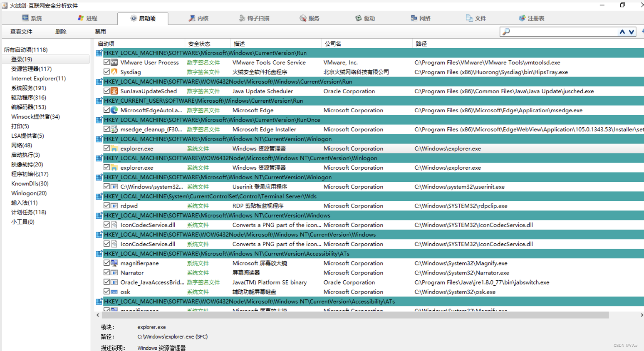
Task: Select the 启动项 tab
Action: (143, 18)
